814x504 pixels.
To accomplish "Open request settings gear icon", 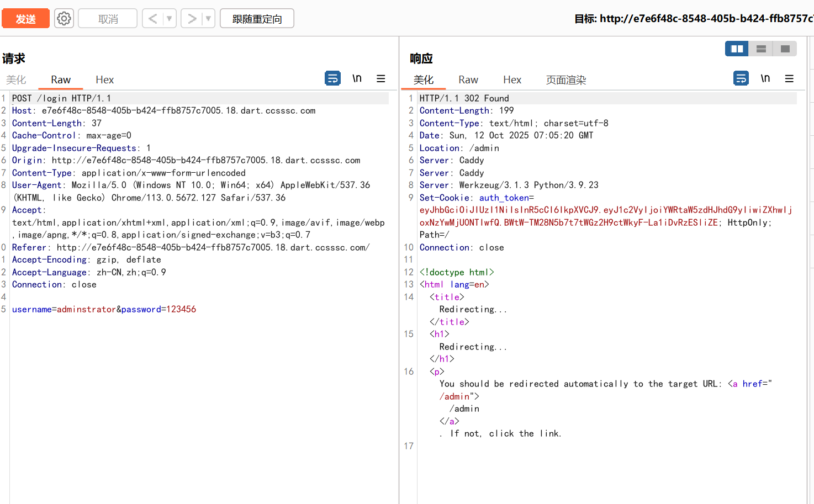I will click(64, 19).
